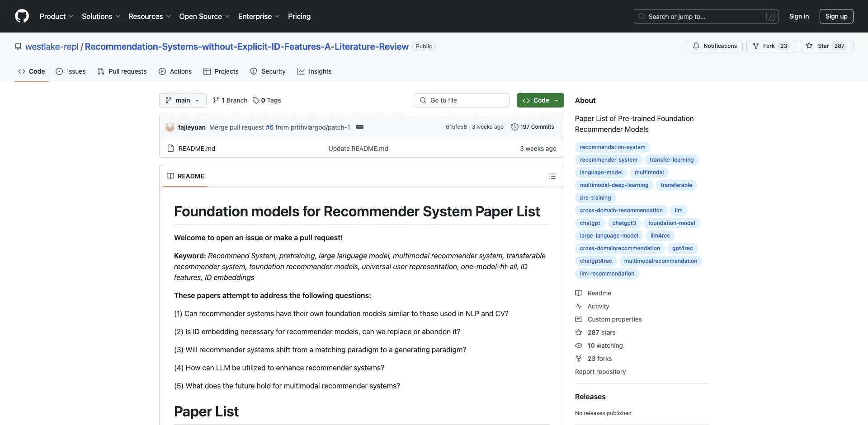This screenshot has height=425, width=868.
Task: Expand the Solutions menu
Action: coord(101,16)
